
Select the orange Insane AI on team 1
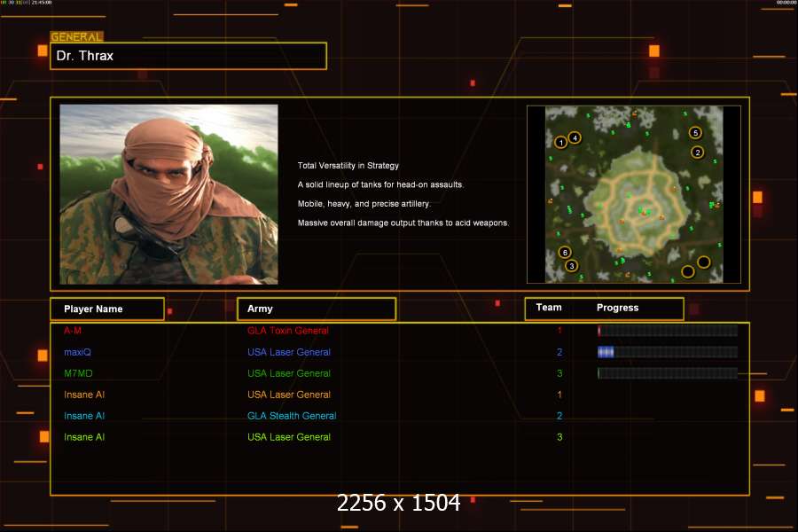click(x=84, y=395)
